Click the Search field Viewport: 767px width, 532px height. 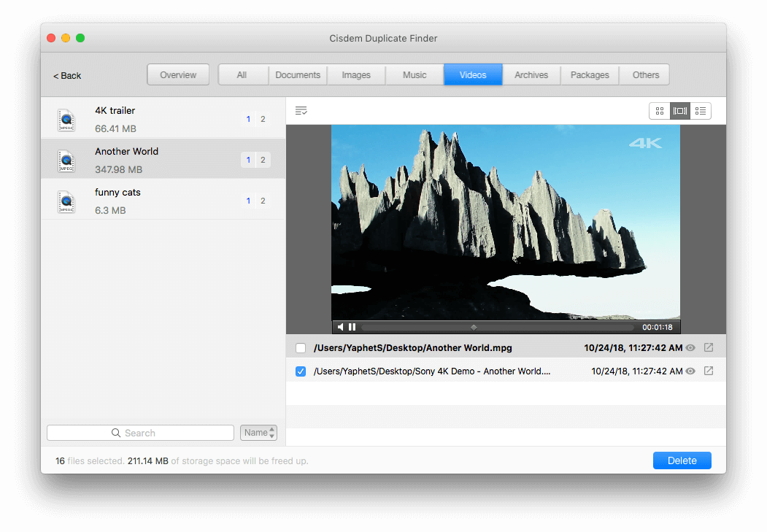point(140,433)
